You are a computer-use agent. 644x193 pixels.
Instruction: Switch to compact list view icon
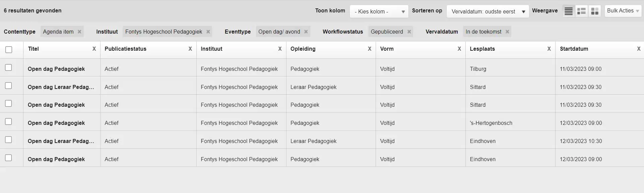tap(569, 11)
